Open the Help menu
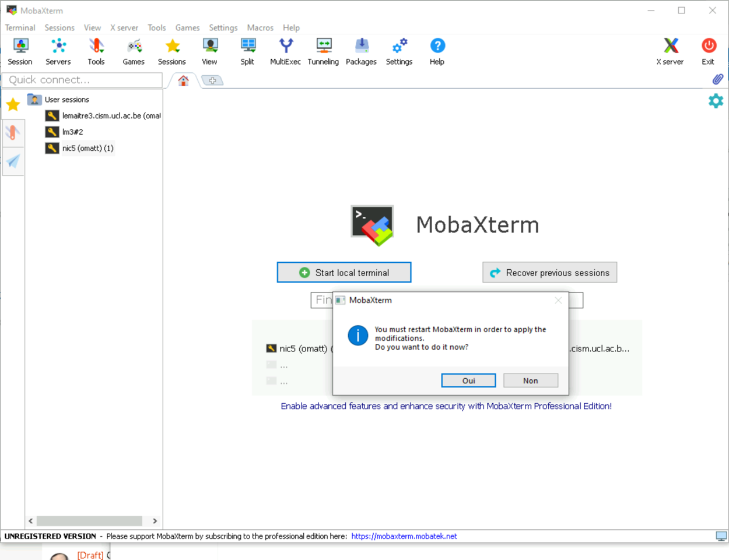Viewport: 729px width, 560px height. click(x=291, y=27)
